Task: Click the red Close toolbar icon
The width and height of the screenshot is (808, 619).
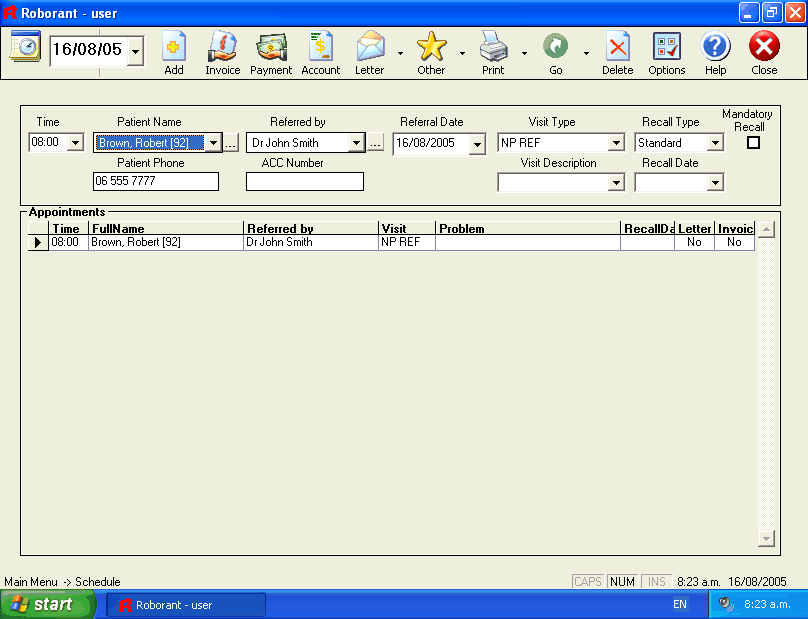Action: pos(764,47)
